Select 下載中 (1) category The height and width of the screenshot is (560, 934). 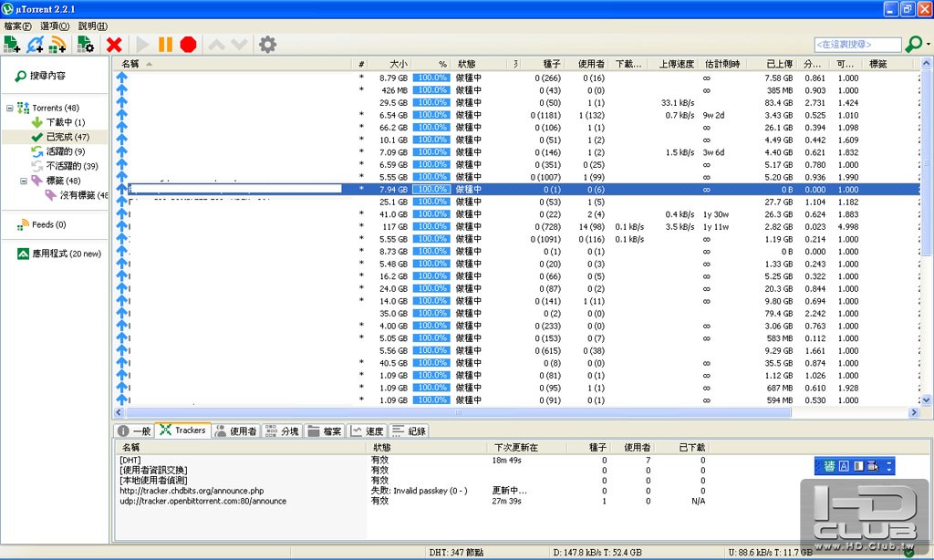66,122
